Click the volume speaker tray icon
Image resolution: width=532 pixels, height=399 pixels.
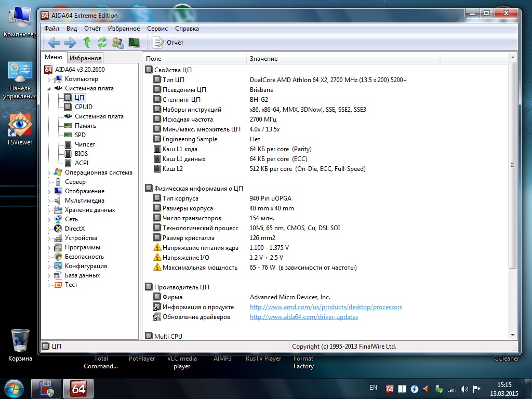[464, 389]
